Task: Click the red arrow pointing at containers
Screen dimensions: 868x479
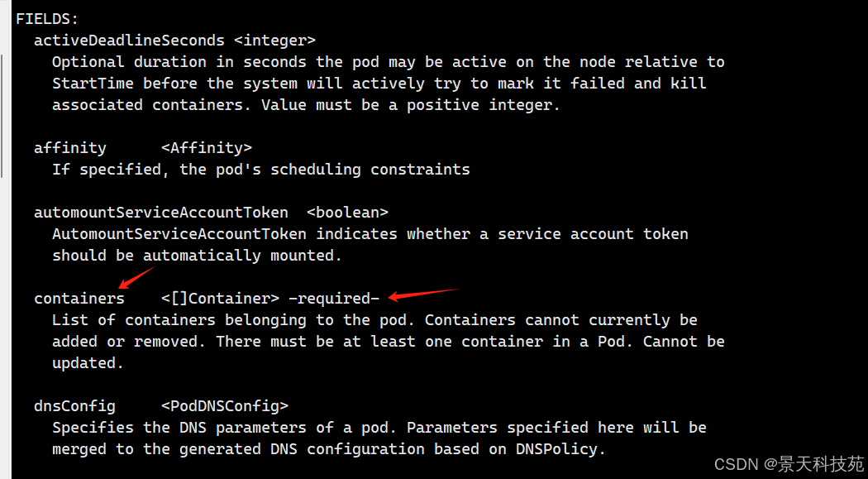Action: pyautogui.click(x=136, y=276)
